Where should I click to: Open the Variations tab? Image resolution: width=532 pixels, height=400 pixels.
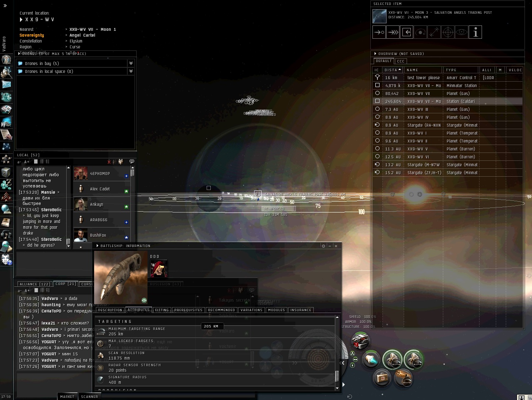pyautogui.click(x=252, y=310)
